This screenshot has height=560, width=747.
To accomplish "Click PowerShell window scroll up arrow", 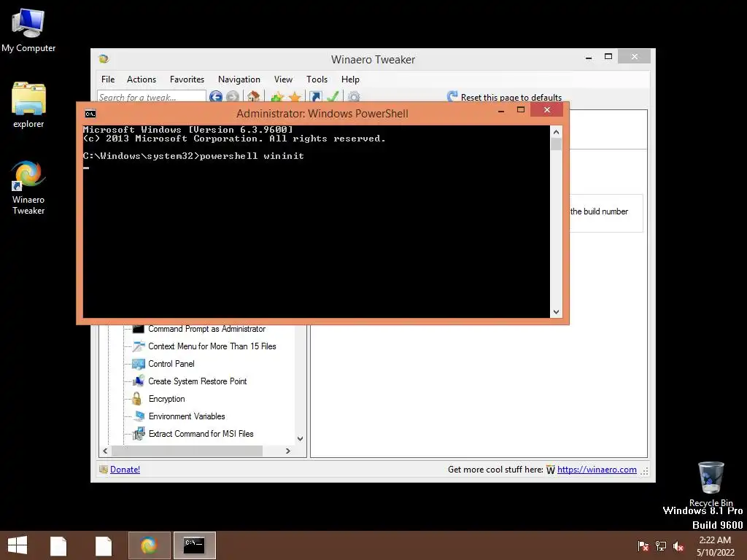I will [556, 131].
